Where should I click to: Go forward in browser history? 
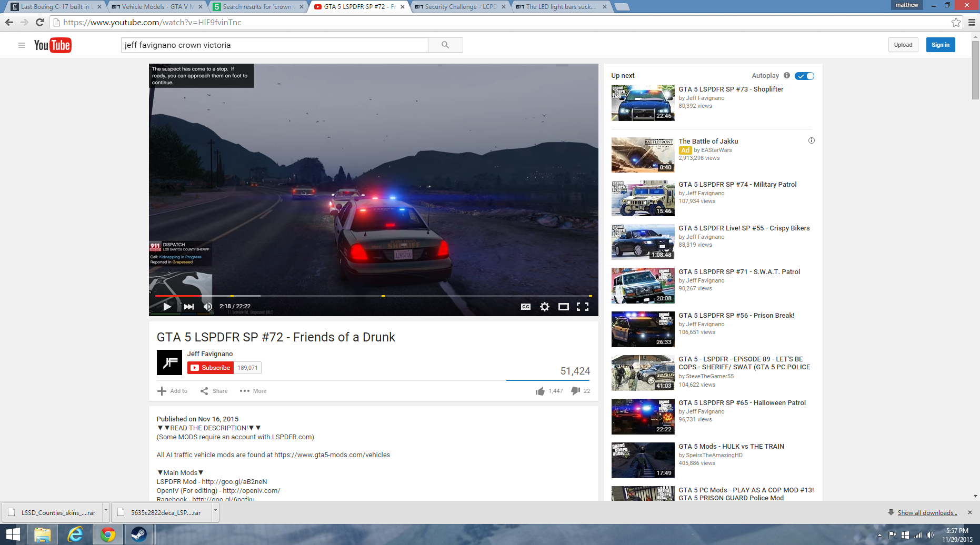[x=24, y=22]
